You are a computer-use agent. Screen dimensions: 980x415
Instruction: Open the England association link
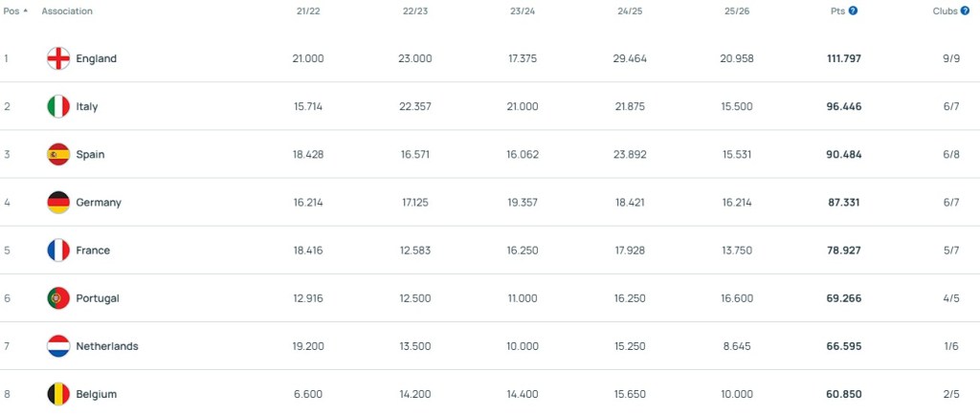[96, 58]
